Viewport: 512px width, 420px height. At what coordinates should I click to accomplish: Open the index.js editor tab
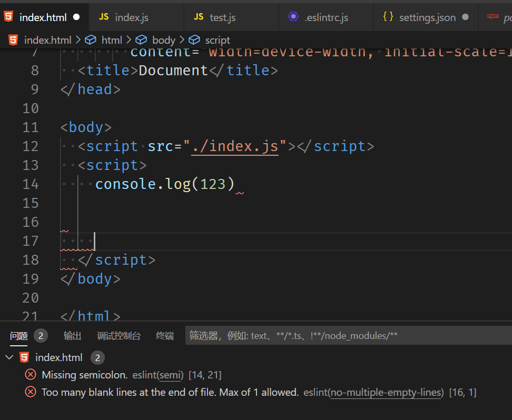coord(136,17)
